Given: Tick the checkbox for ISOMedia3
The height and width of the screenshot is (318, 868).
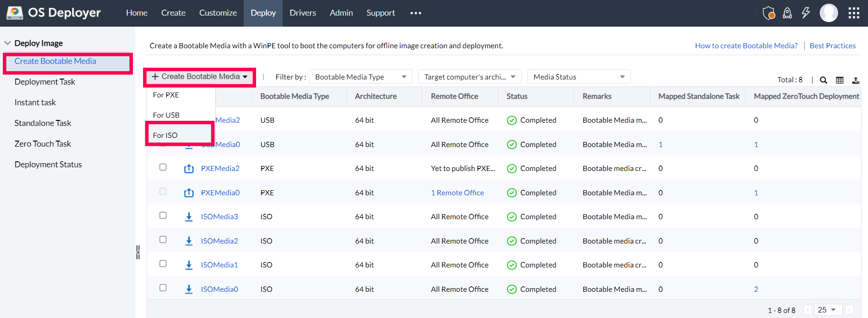Looking at the screenshot, I should click(163, 216).
